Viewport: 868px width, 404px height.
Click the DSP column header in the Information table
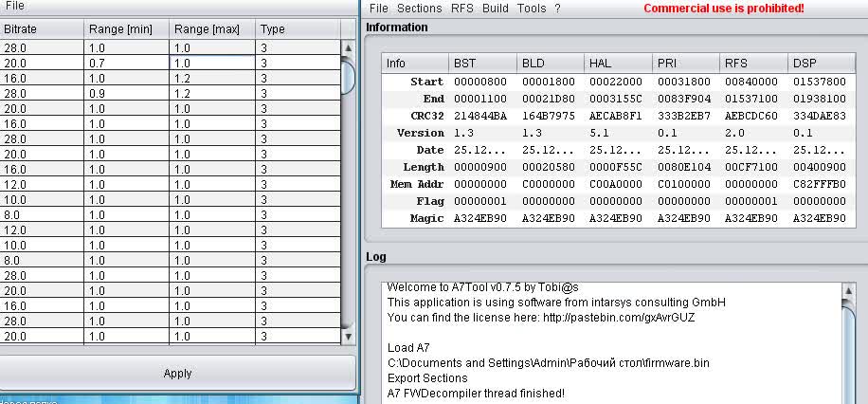(818, 64)
